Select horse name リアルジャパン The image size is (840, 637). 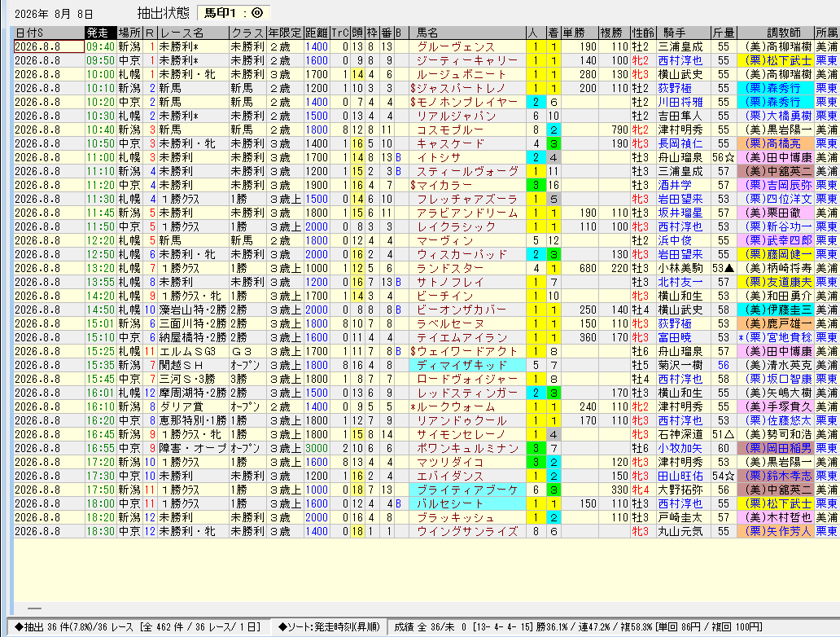[x=456, y=116]
